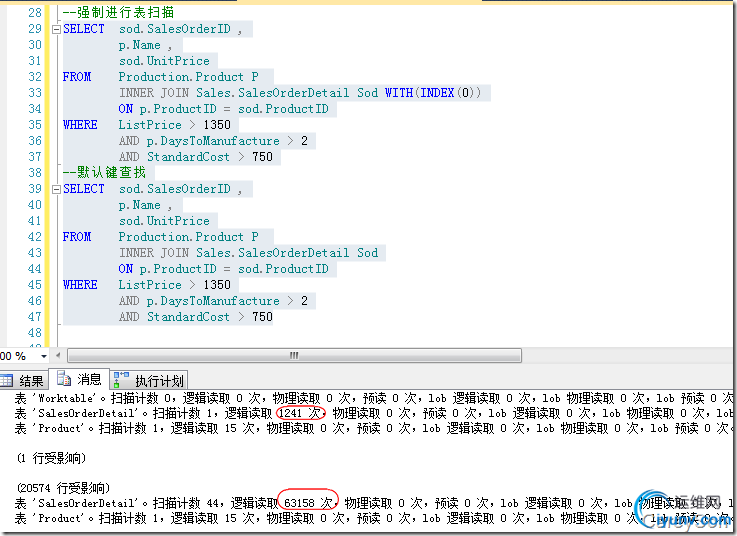This screenshot has height=536, width=737.
Task: Click 'Production.Product P' on line 42
Action: (188, 236)
